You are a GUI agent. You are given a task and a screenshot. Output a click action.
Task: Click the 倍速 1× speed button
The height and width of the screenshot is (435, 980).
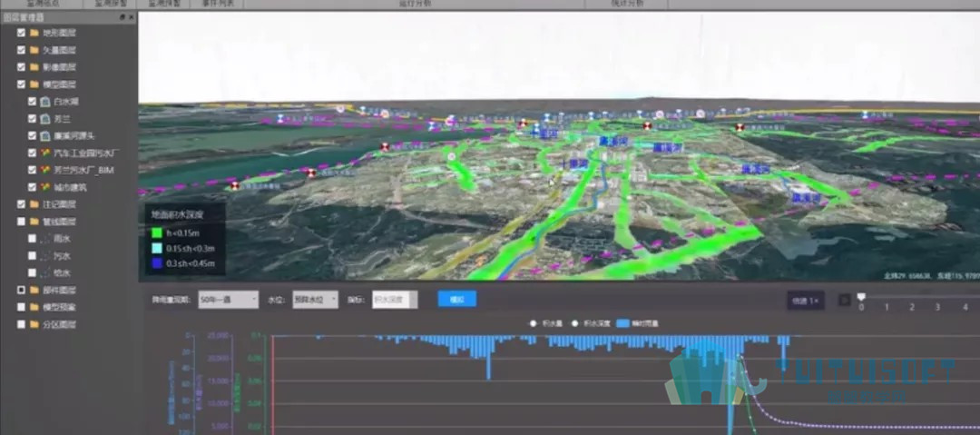point(806,301)
